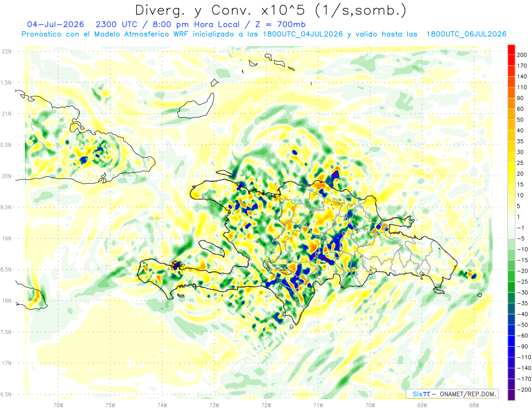The image size is (532, 411).
Task: Click the '6.5N' latitude label
Action: pos(7,394)
